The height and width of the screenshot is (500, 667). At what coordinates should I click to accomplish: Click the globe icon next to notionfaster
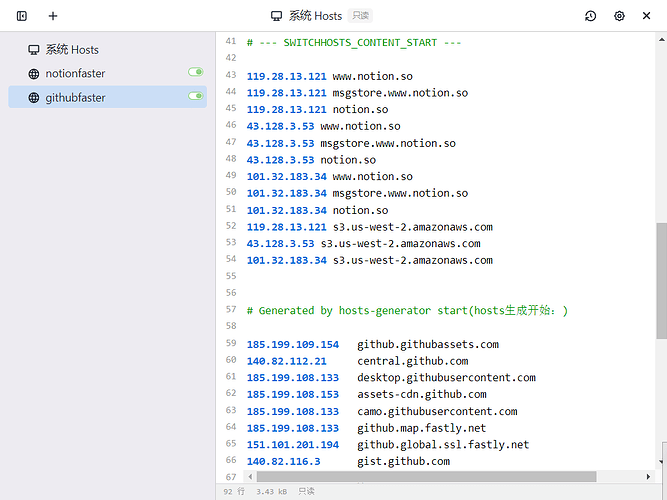(34, 74)
